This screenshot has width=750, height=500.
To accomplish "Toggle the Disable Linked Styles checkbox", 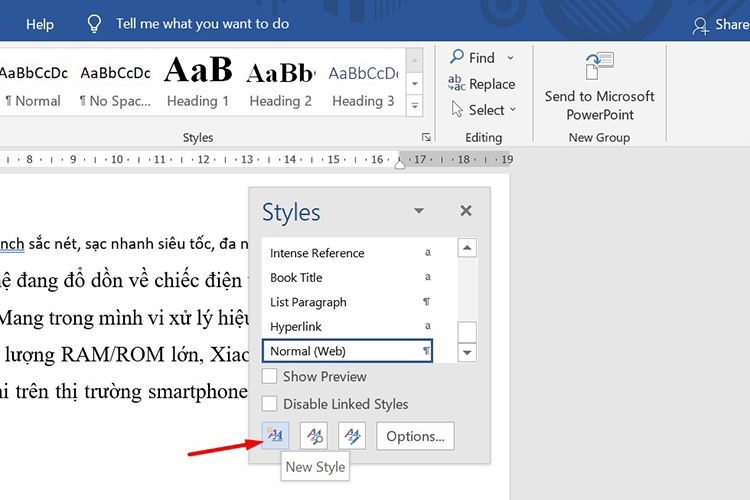I will (269, 404).
